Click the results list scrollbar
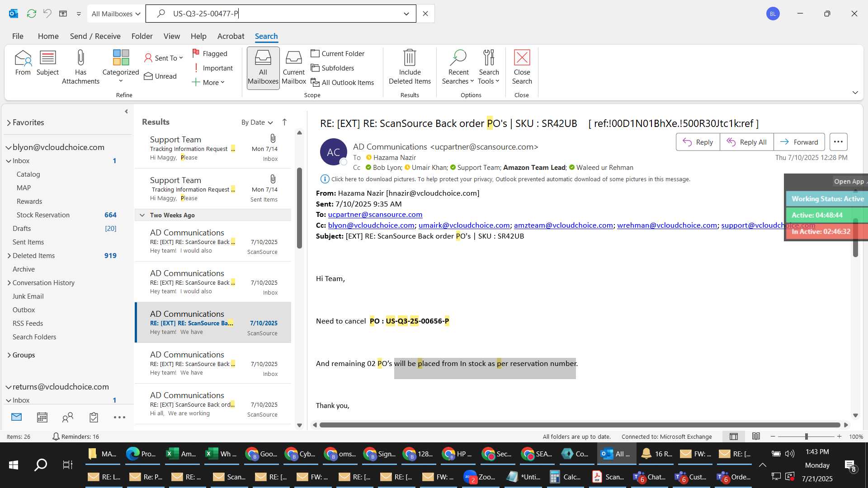The width and height of the screenshot is (868, 488). [299, 208]
